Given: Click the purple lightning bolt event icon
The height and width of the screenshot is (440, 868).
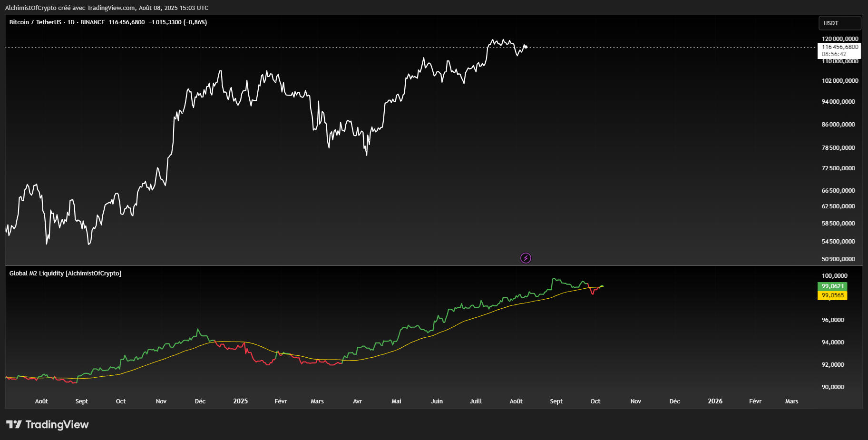Looking at the screenshot, I should point(526,258).
